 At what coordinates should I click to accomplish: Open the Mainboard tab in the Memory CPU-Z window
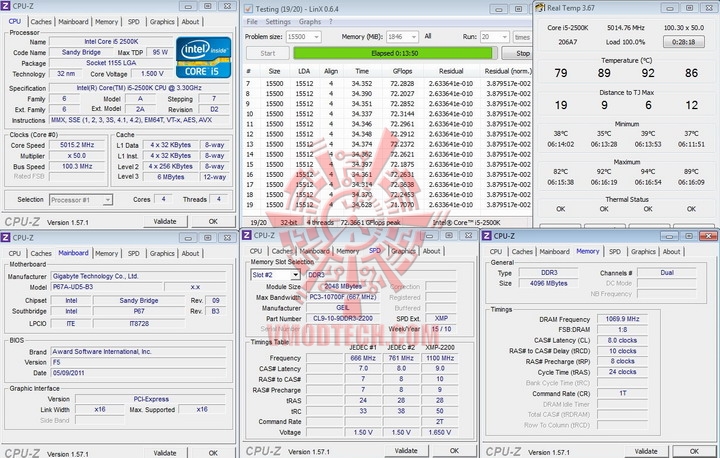pos(554,251)
